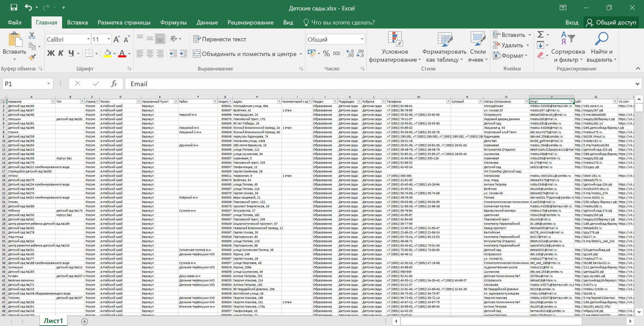Toggle Wrap Text for the cell
The width and height of the screenshot is (644, 326).
[x=220, y=39]
